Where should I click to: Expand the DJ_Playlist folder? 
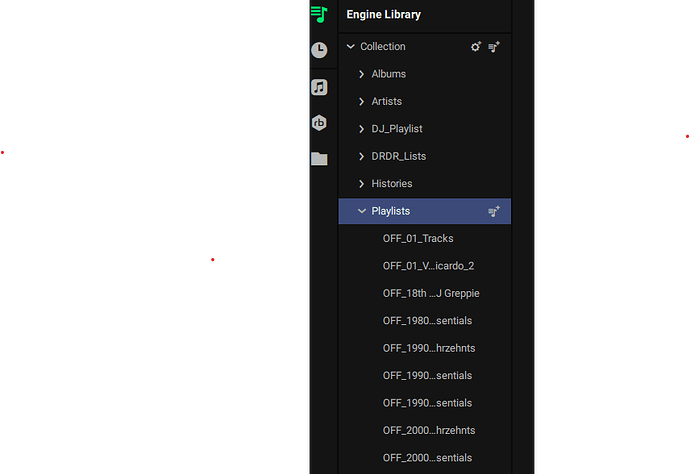click(x=361, y=129)
